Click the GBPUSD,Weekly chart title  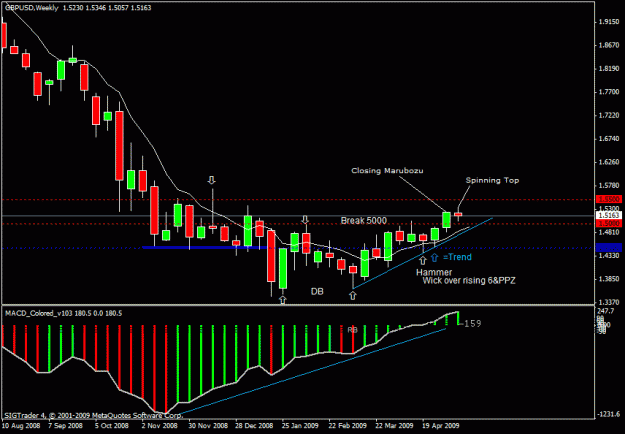(x=31, y=8)
